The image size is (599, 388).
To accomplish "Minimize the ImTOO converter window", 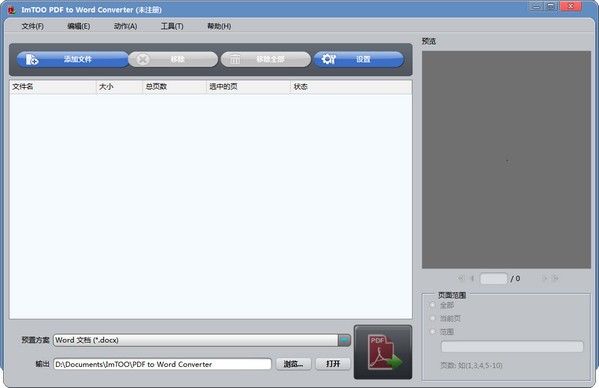I will click(x=536, y=6).
